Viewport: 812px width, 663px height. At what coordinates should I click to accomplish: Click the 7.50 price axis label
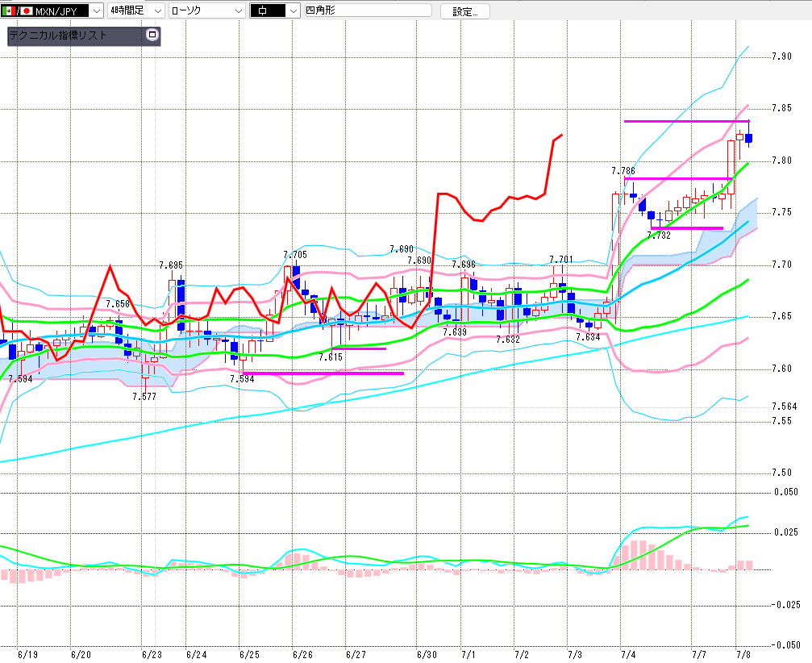coord(781,473)
